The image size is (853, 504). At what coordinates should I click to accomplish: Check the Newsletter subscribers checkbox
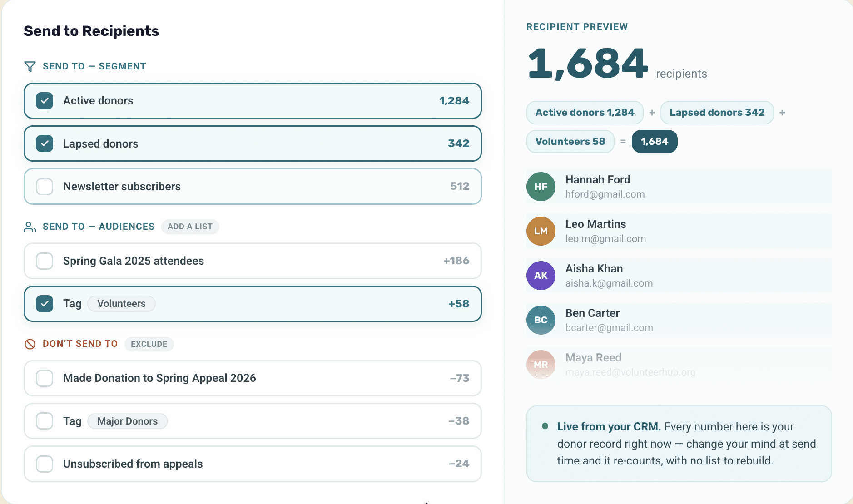click(x=45, y=187)
